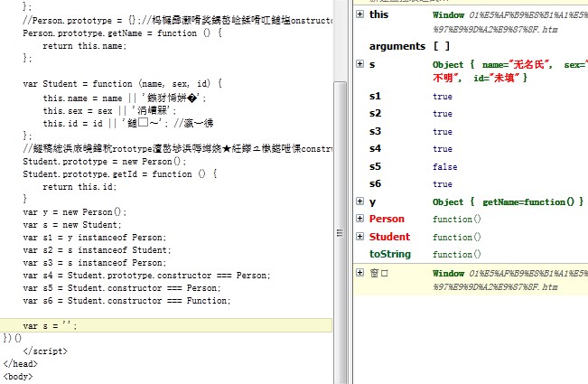The height and width of the screenshot is (384, 588).
Task: Expand the 's' Object variable
Action: point(359,64)
